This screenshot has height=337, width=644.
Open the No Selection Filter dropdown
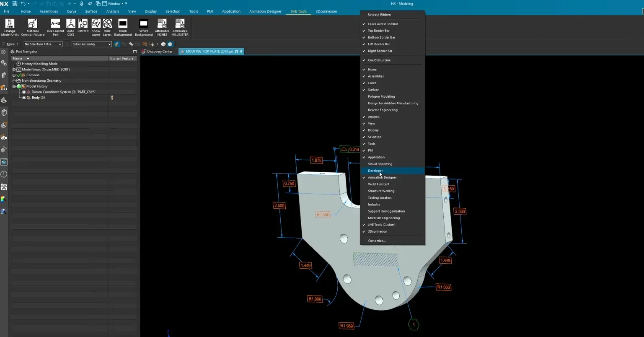click(43, 44)
